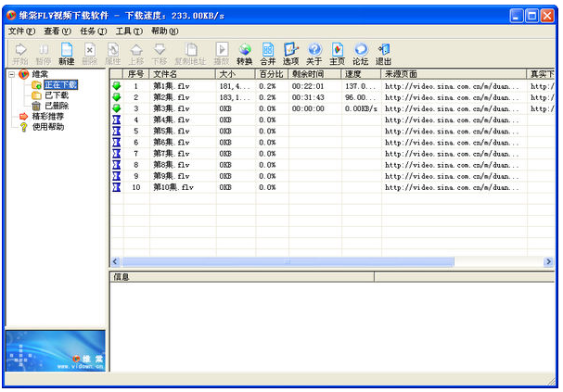This screenshot has width=563, height=392.
Task: Select 已下载 folder in the tree
Action: pos(57,95)
